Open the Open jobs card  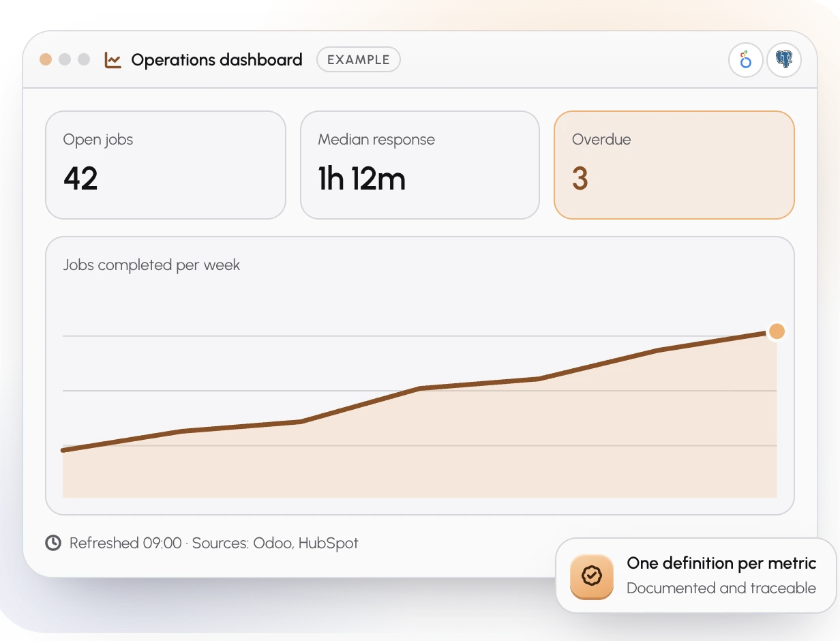[166, 165]
